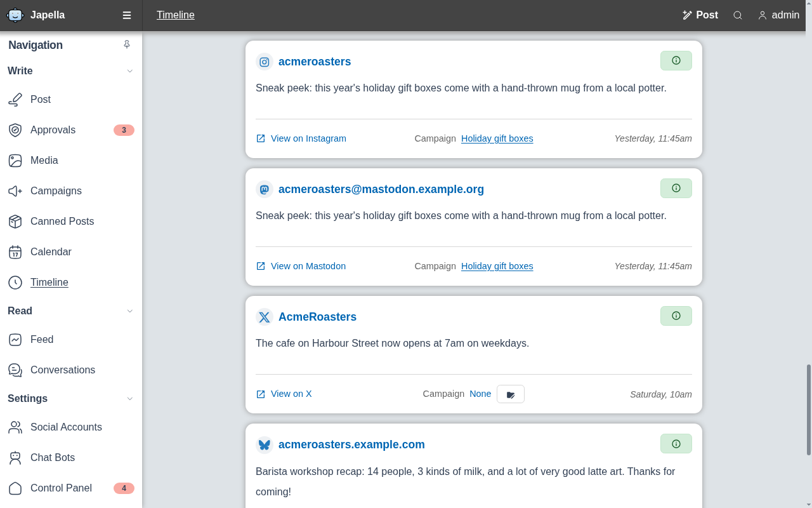812x508 pixels.
Task: Click the Mastodon account avatar icon
Action: [265, 189]
